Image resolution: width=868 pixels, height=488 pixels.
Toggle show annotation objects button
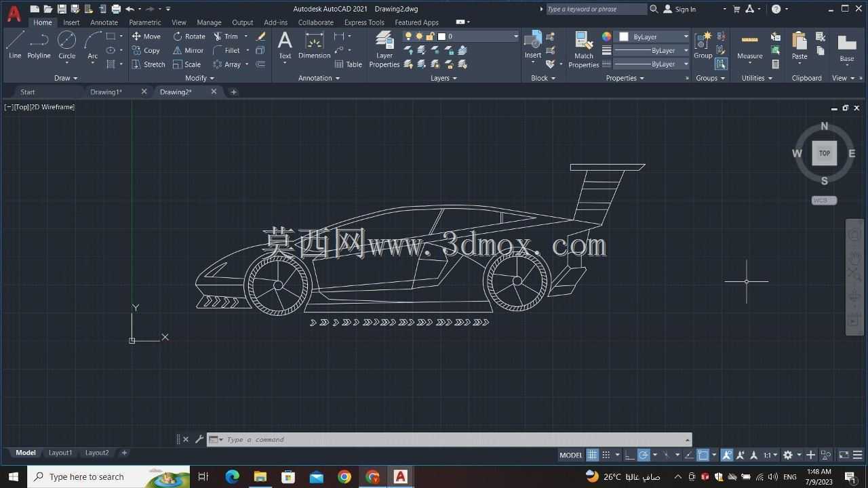(x=727, y=455)
